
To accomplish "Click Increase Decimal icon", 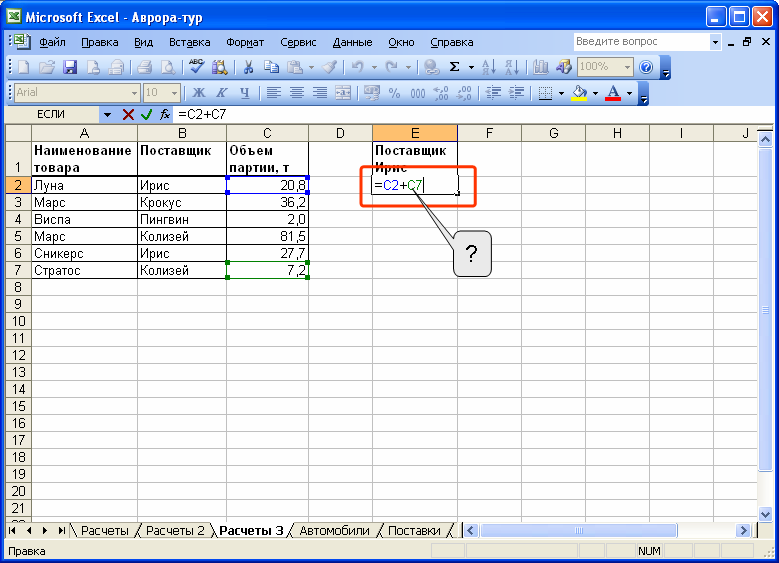I will click(441, 93).
